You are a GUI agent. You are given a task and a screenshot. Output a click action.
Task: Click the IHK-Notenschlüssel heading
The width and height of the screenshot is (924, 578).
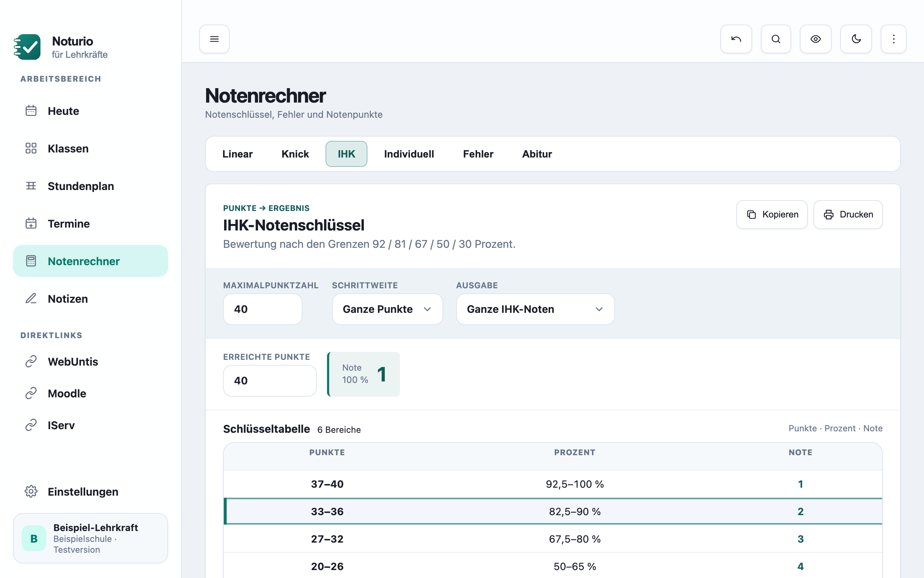click(x=293, y=225)
